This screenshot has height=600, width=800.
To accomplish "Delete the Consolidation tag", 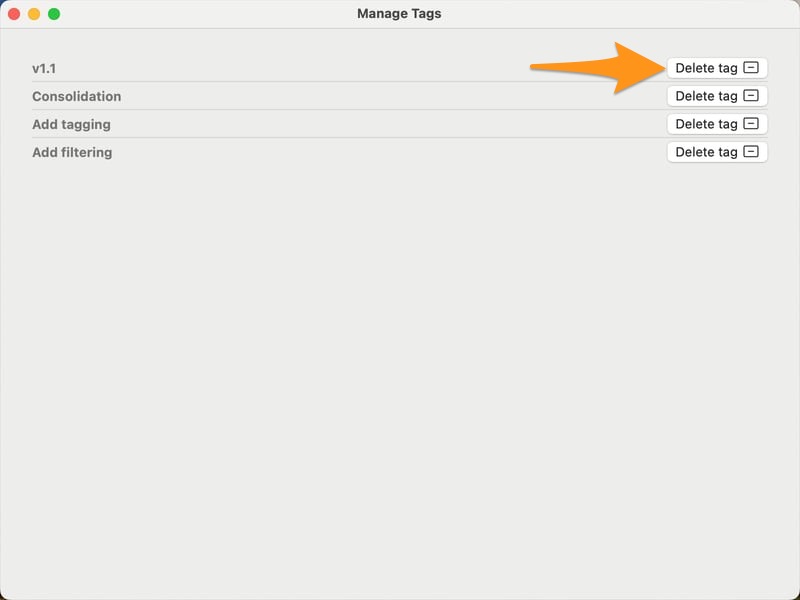I will point(717,96).
